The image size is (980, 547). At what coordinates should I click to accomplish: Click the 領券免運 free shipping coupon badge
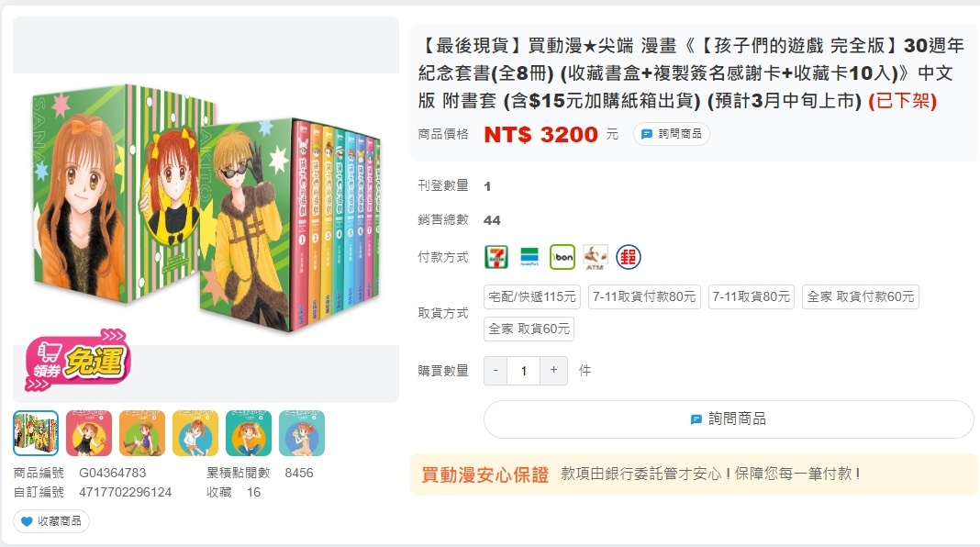(77, 360)
